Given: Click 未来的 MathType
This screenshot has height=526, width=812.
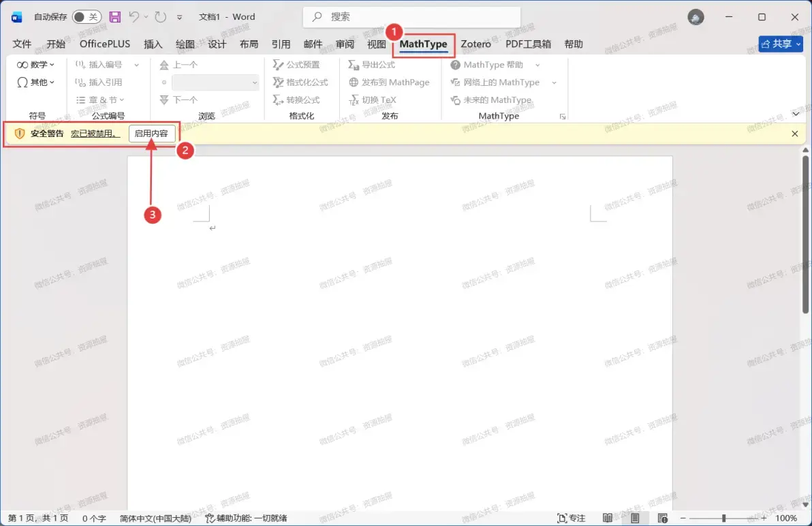Looking at the screenshot, I should pos(491,100).
